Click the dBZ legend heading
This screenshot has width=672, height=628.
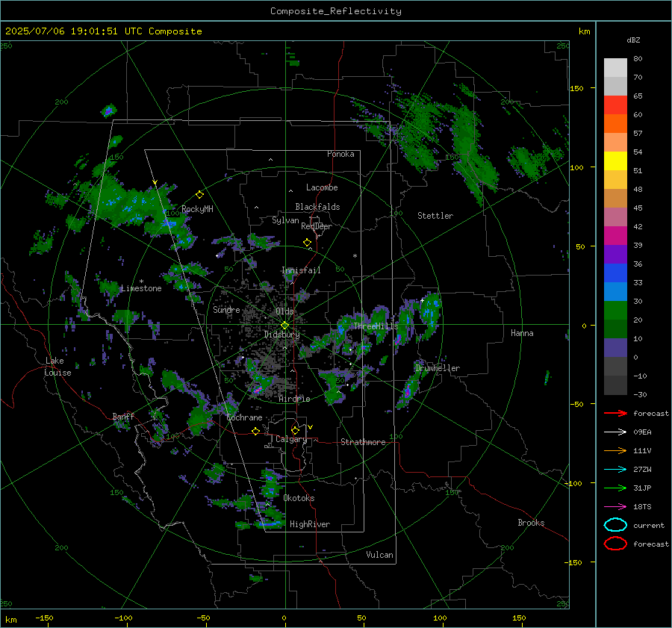coord(633,40)
